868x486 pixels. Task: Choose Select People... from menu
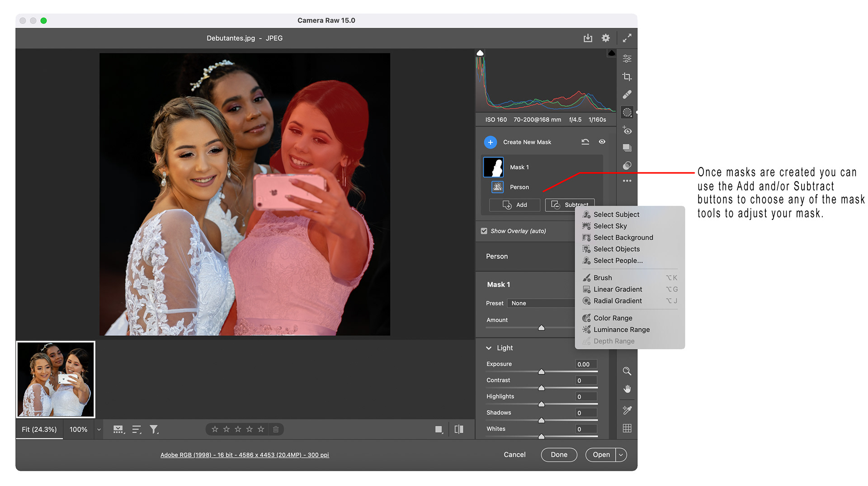point(618,261)
